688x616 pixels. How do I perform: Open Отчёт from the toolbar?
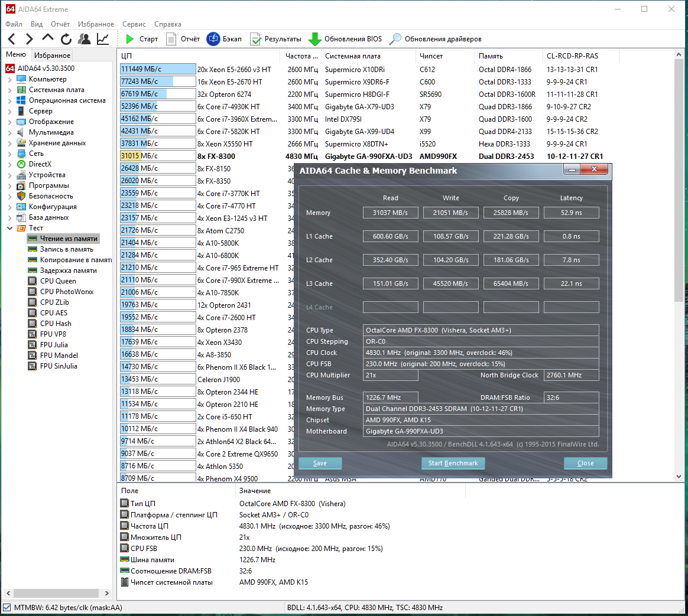tap(183, 39)
